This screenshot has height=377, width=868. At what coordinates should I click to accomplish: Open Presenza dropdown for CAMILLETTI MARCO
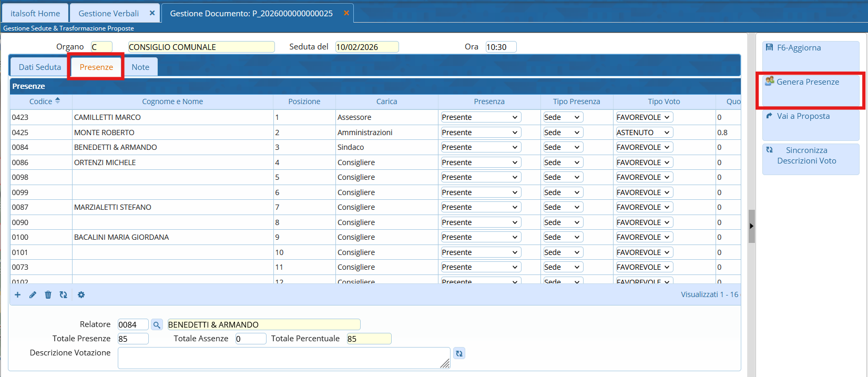click(481, 117)
